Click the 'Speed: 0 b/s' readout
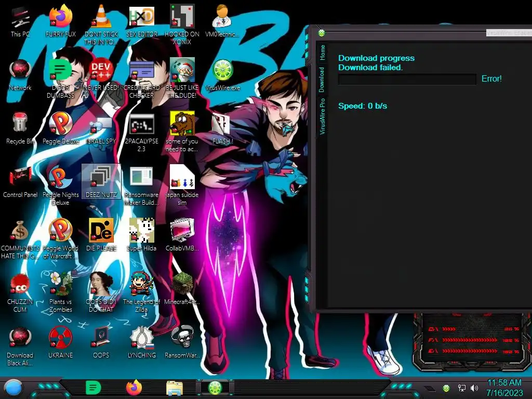This screenshot has height=399, width=532. point(362,106)
